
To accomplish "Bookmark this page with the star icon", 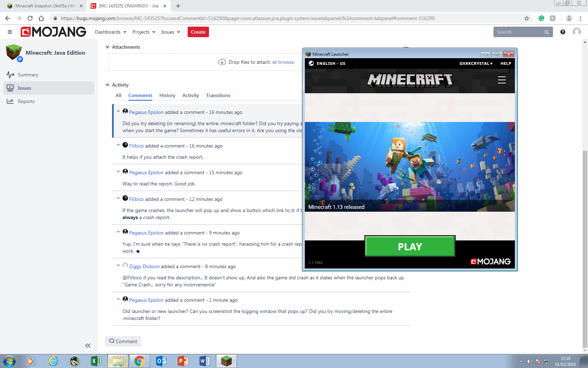I will point(527,18).
